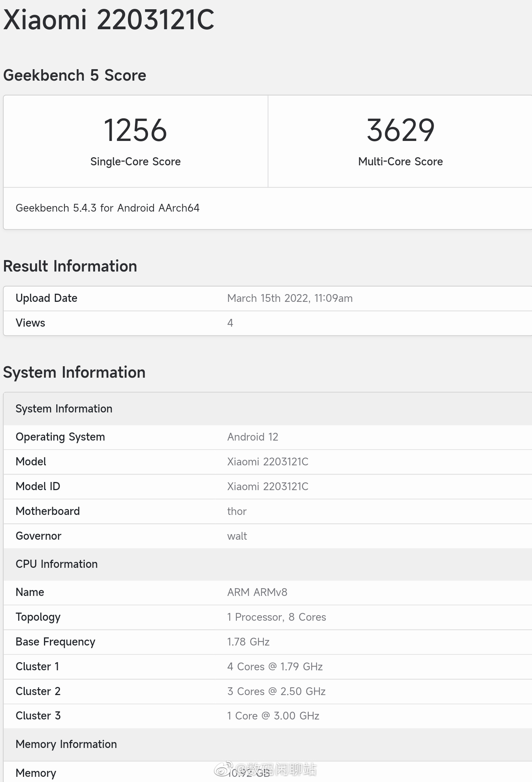Click the Android 12 operating system value
The width and height of the screenshot is (532, 782).
tap(253, 437)
